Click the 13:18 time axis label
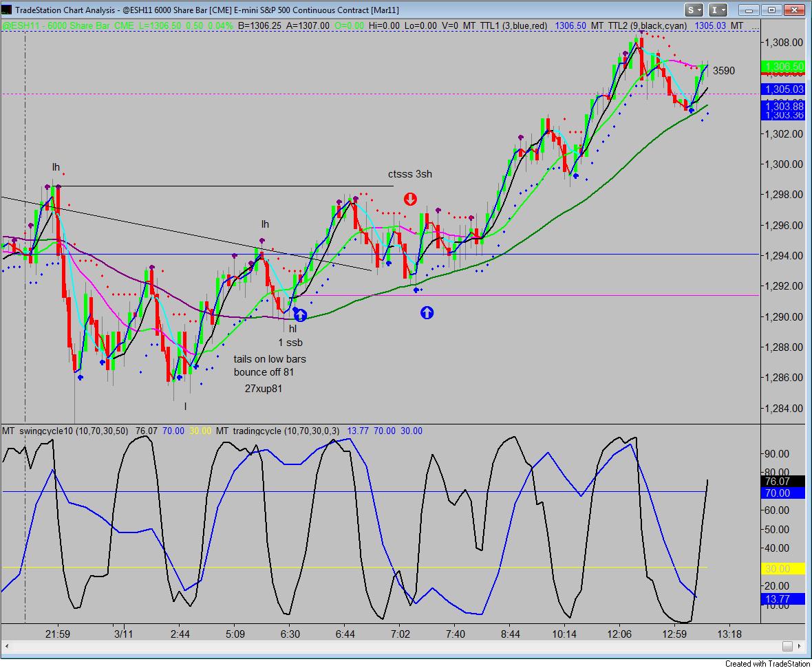 coord(729,634)
